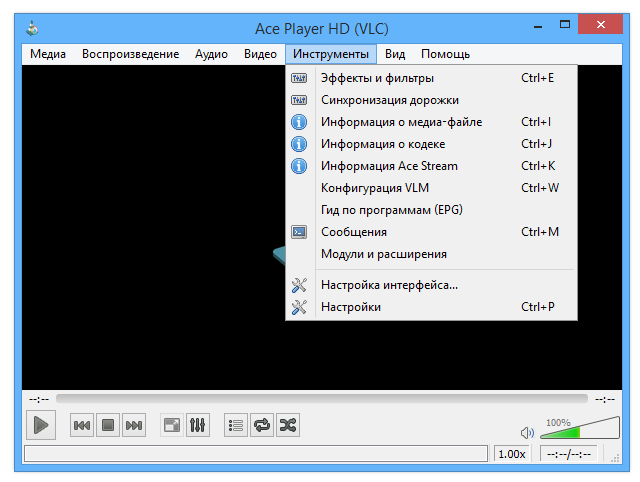
Task: Click the right remaining time label
Action: coord(605,399)
